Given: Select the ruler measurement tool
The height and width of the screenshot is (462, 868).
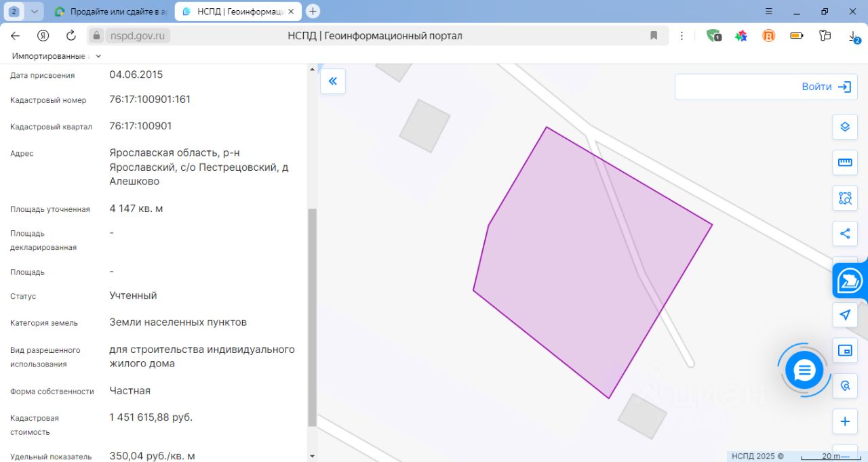Looking at the screenshot, I should tap(845, 163).
